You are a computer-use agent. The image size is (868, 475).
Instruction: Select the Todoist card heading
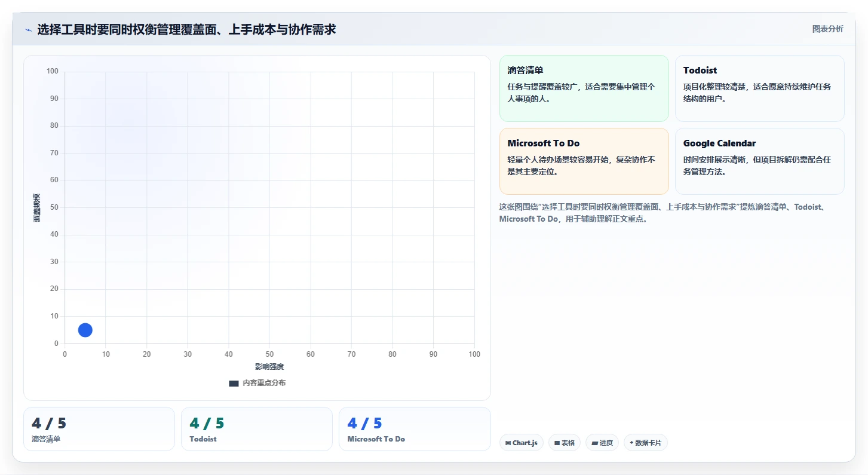700,71
